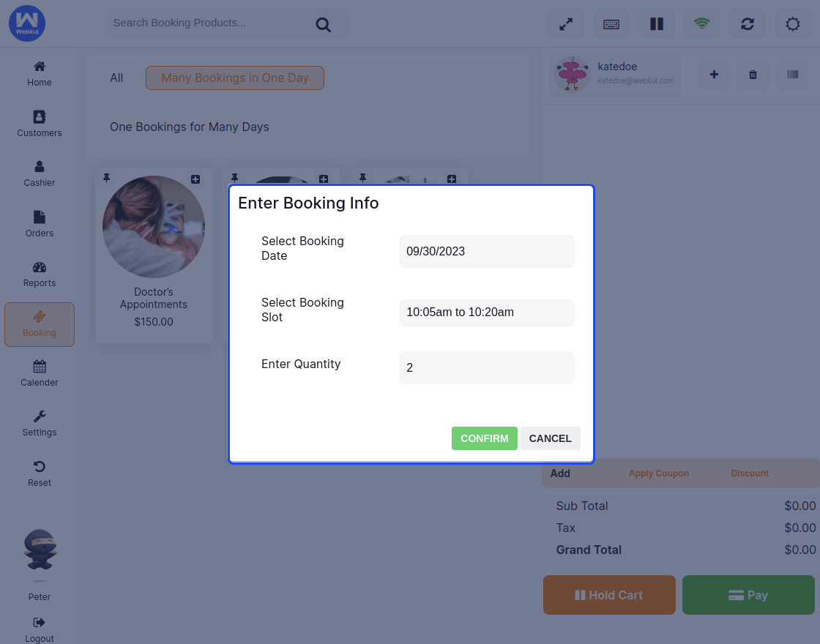Switch to One Bookings for Many Days
The width and height of the screenshot is (820, 644).
coord(190,127)
